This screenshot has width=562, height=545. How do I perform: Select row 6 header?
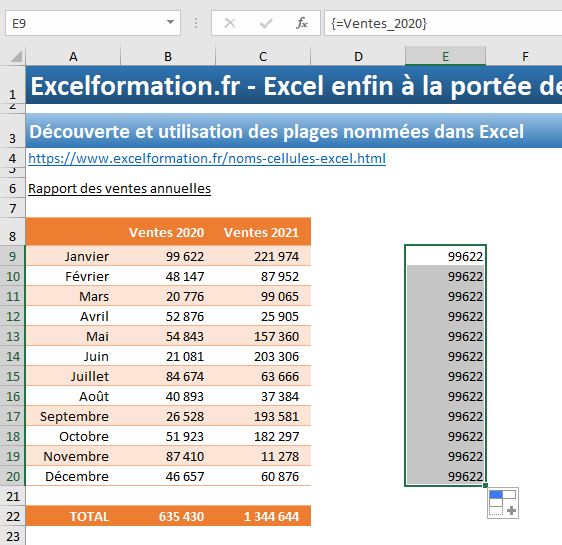click(x=13, y=188)
